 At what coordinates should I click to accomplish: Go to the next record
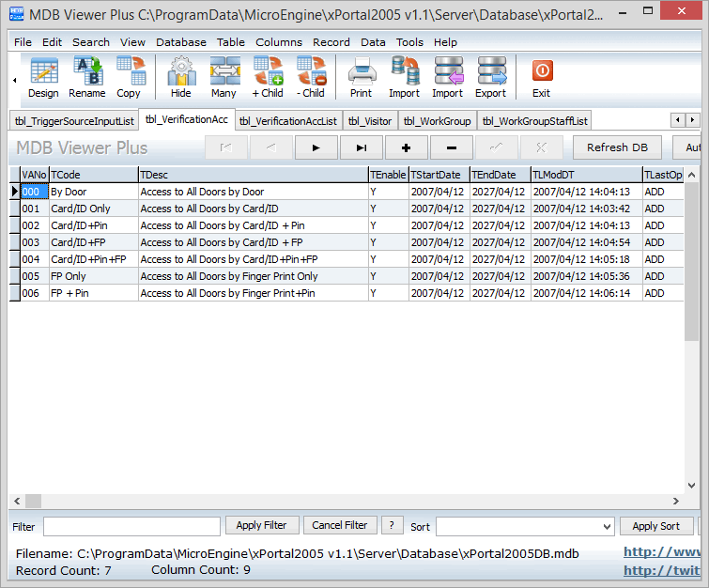coord(316,147)
